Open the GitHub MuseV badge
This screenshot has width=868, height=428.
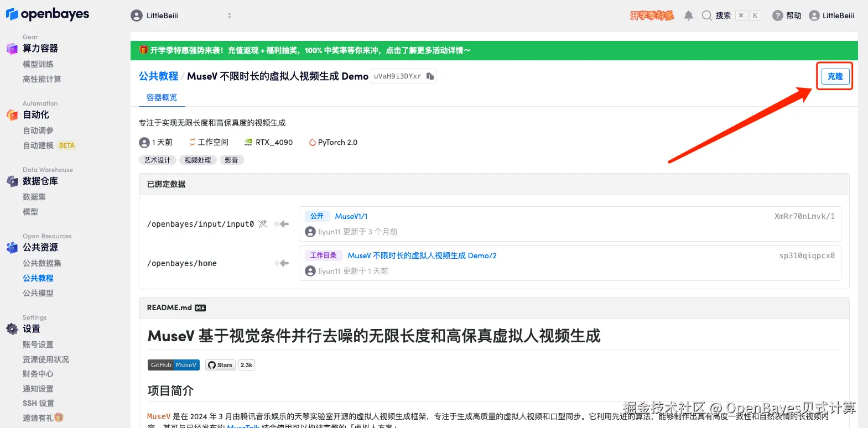(x=174, y=365)
